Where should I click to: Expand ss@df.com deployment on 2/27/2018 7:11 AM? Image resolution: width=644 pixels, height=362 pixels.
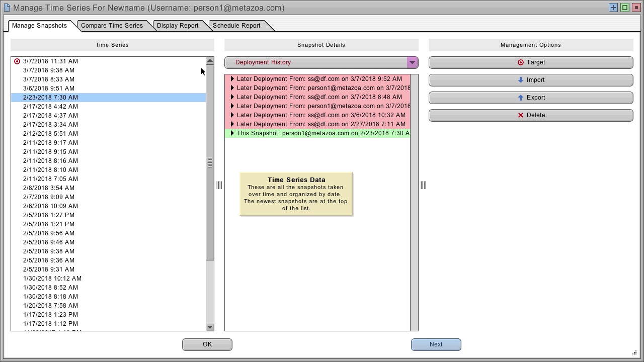point(232,124)
